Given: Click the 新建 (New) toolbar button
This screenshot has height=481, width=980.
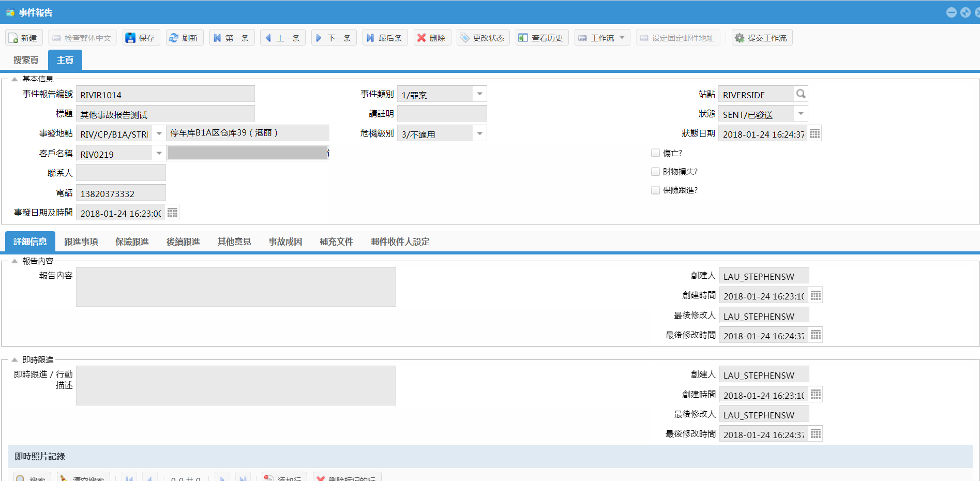Looking at the screenshot, I should click(x=24, y=38).
